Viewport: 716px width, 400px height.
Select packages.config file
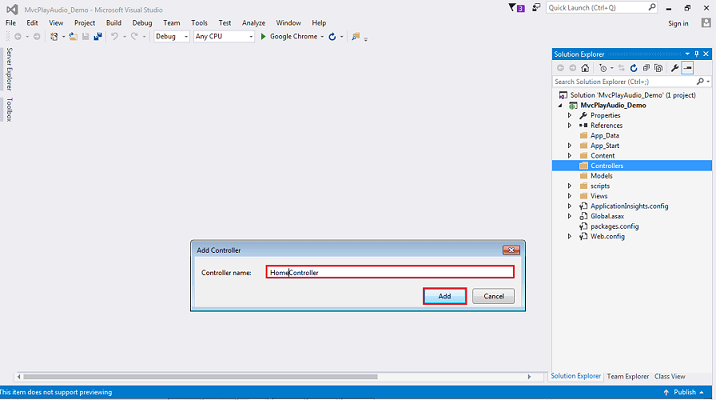[x=614, y=226]
